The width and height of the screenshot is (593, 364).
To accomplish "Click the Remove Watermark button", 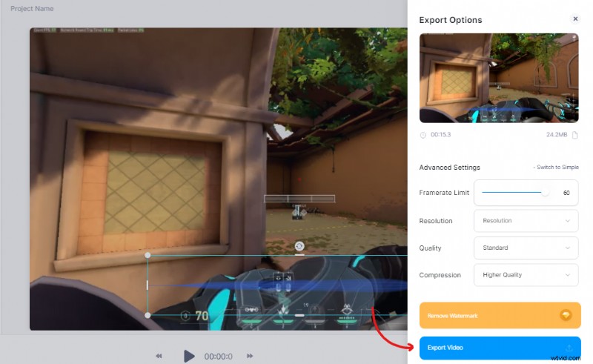I will pyautogui.click(x=500, y=315).
